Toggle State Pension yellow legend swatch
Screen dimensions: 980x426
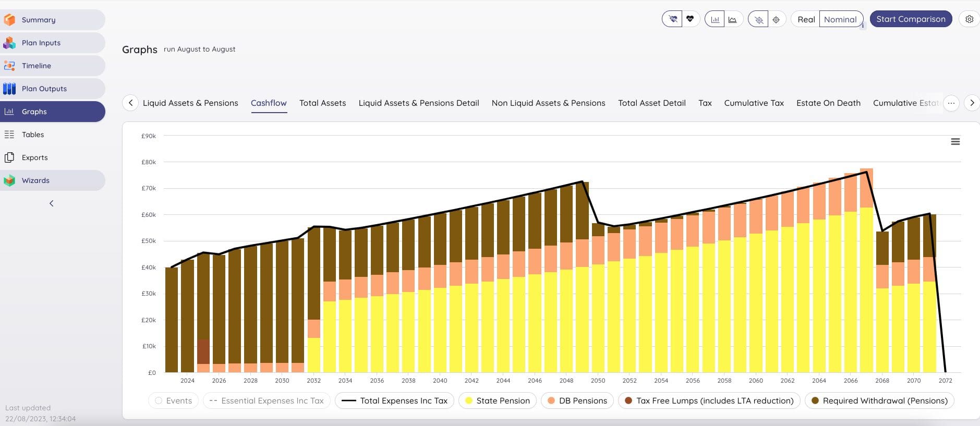click(x=468, y=400)
